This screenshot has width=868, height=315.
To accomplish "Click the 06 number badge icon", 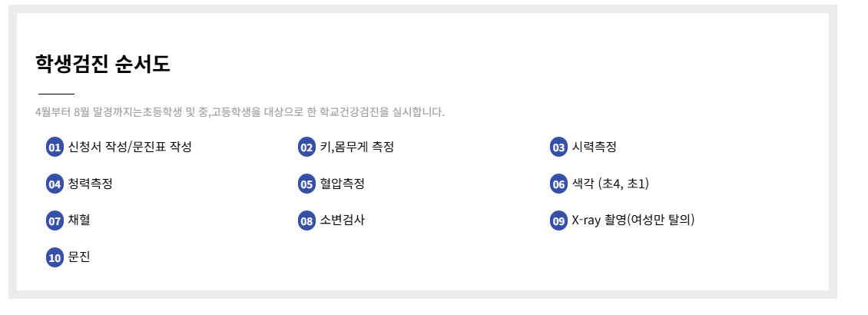I will tap(558, 184).
